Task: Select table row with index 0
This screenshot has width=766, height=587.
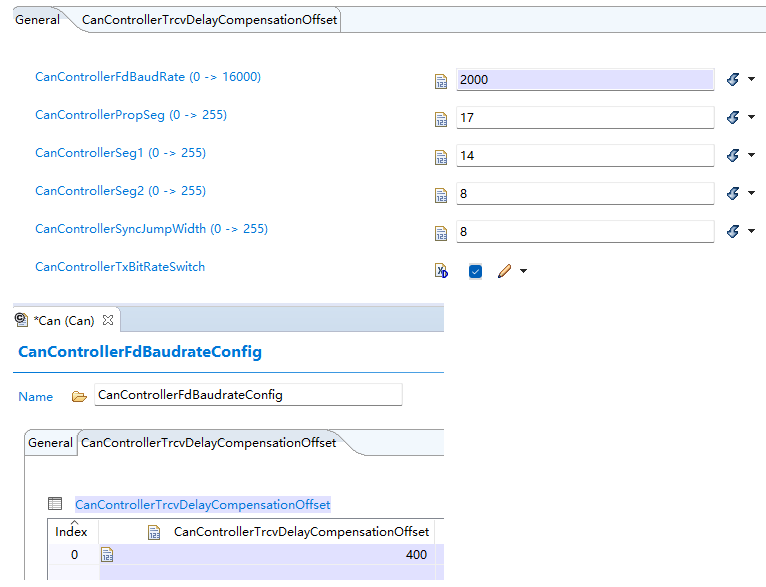Action: coord(245,555)
